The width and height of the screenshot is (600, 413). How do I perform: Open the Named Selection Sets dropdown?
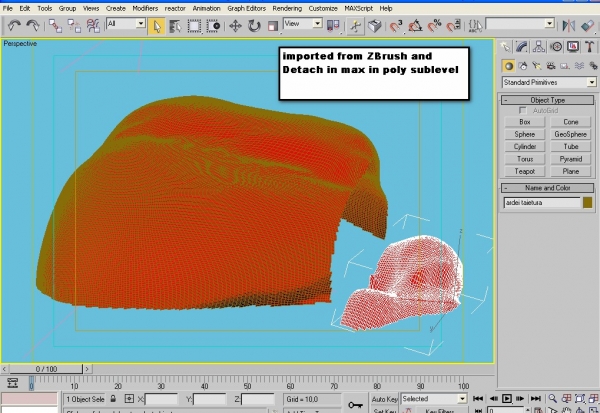520,24
